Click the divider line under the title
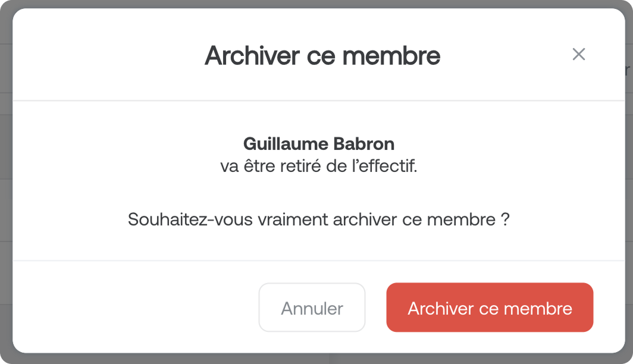Viewport: 633px width, 364px height. point(319,101)
